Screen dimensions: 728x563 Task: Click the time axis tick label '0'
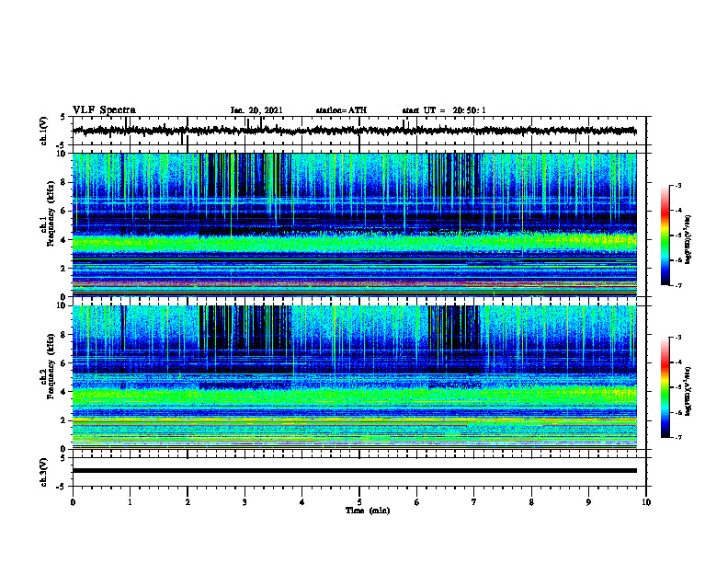tap(73, 502)
